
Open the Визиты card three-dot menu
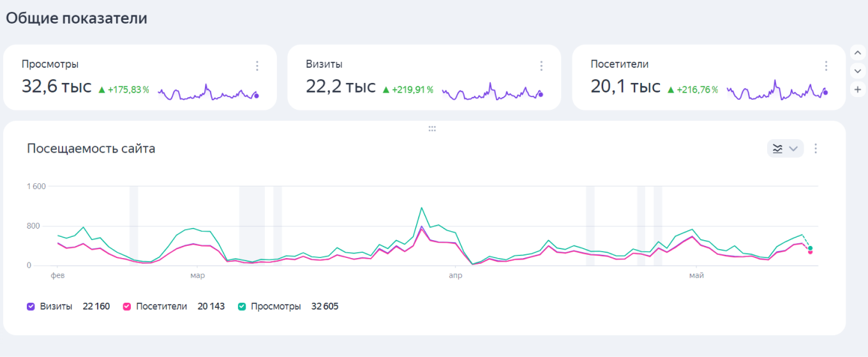tap(541, 66)
